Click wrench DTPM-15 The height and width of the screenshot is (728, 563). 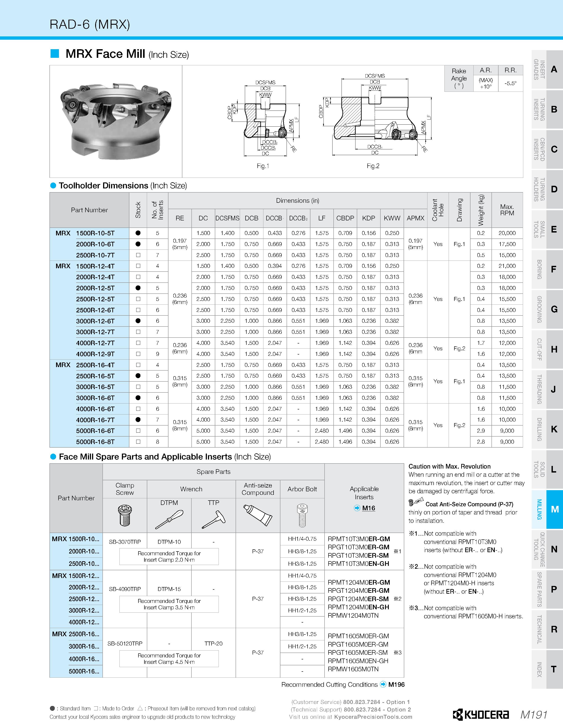169,589
